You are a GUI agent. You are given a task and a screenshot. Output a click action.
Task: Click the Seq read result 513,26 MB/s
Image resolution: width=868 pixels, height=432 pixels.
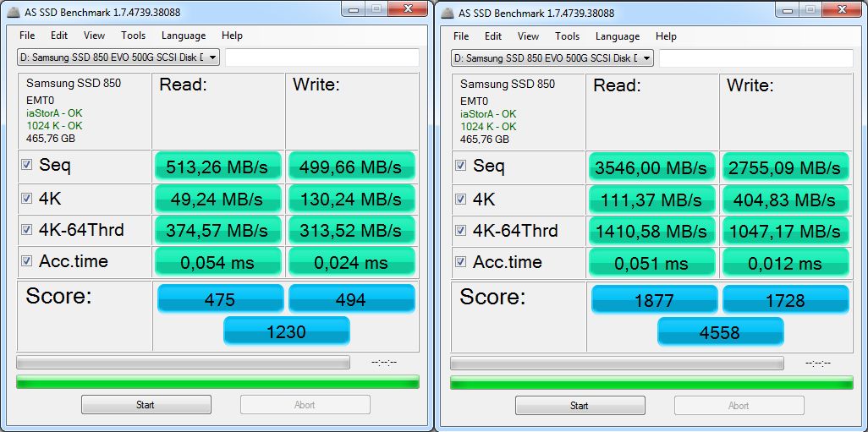pyautogui.click(x=218, y=166)
